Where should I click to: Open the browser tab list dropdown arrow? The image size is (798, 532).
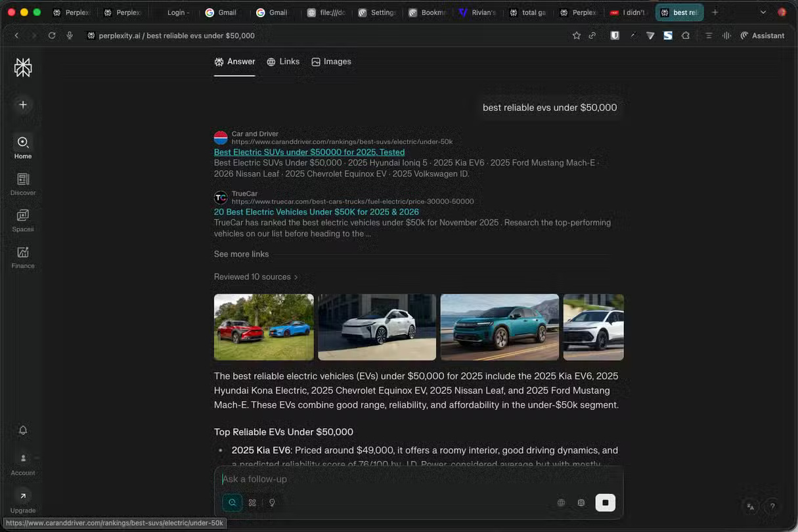763,12
